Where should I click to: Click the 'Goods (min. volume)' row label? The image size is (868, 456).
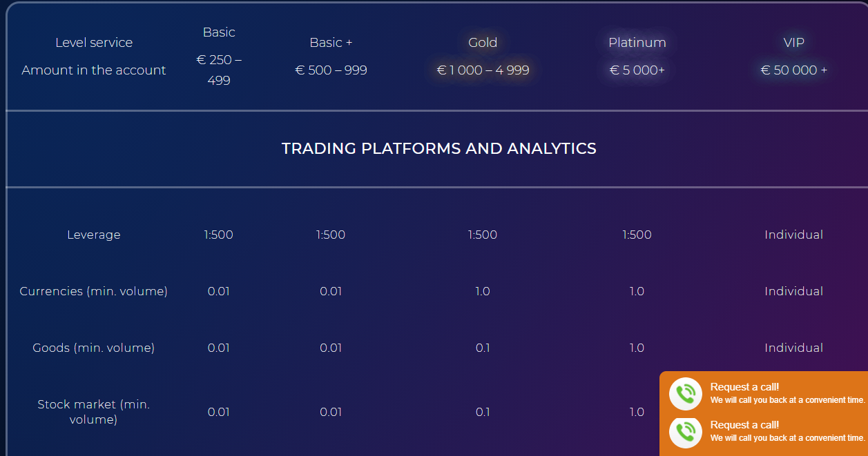[x=94, y=348]
